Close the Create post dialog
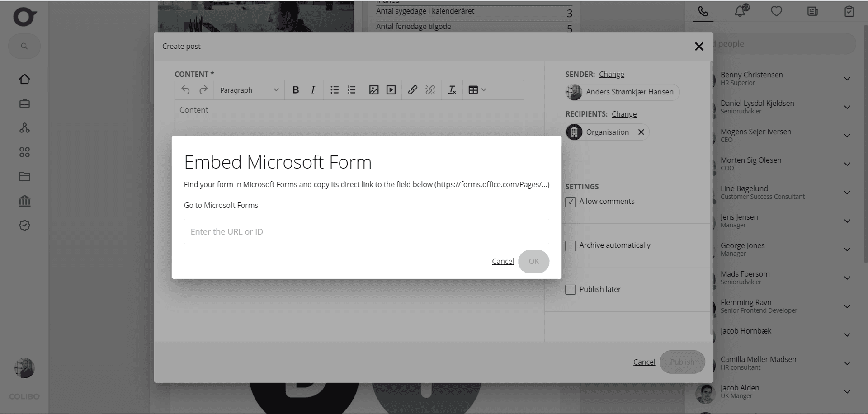 point(699,46)
